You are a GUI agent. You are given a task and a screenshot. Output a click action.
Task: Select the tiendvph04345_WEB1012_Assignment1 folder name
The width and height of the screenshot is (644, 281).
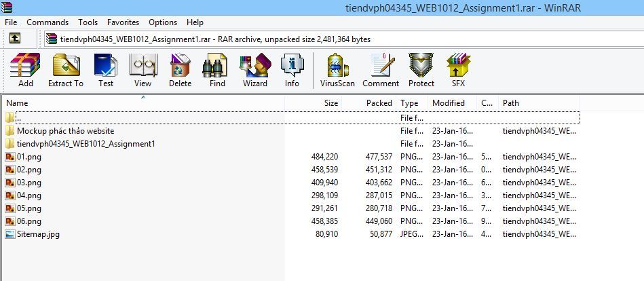click(x=86, y=144)
